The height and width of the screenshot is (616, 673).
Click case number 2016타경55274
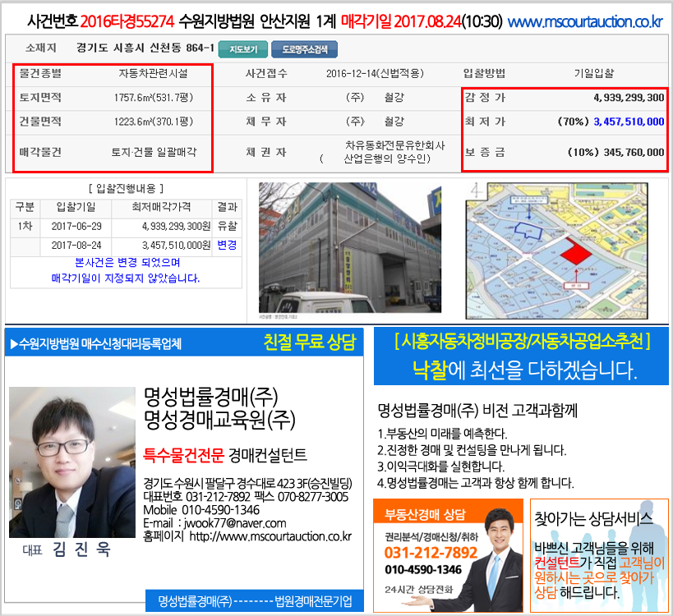[127, 21]
